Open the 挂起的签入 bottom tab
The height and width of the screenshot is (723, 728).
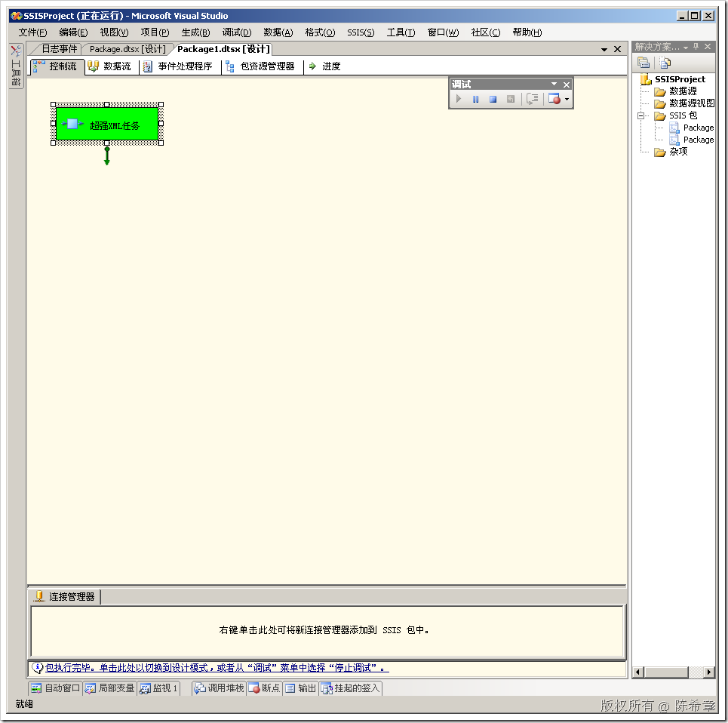pyautogui.click(x=351, y=688)
